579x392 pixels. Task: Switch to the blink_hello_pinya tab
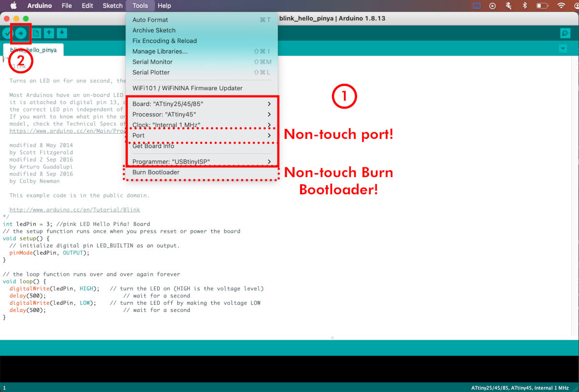33,50
